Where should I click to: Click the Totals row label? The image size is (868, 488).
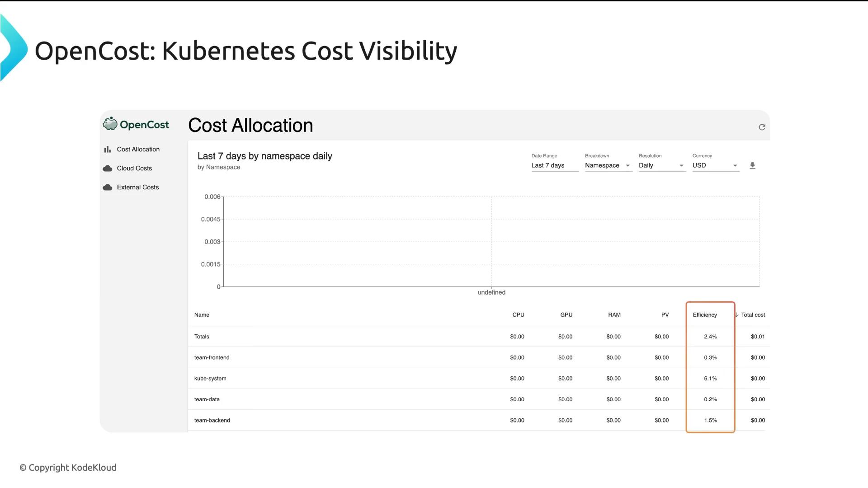click(202, 337)
